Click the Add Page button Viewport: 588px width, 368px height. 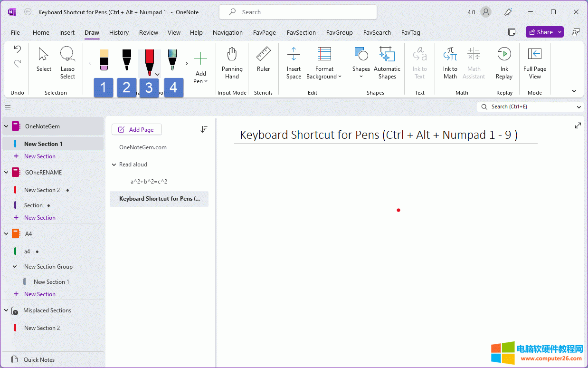coord(136,129)
